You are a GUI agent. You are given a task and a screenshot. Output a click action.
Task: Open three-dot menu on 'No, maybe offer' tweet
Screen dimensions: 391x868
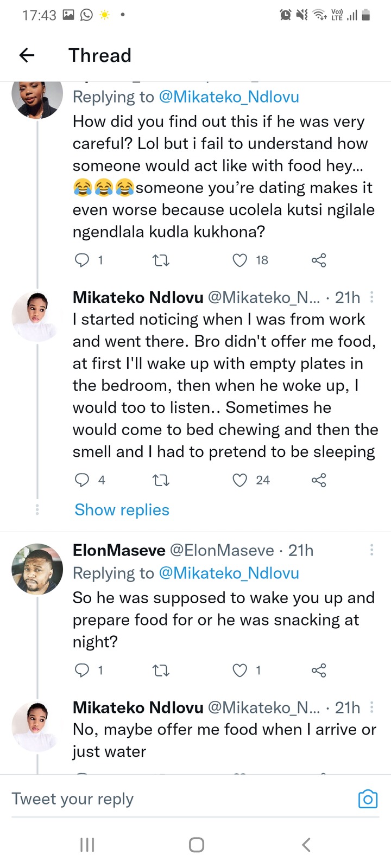[371, 707]
